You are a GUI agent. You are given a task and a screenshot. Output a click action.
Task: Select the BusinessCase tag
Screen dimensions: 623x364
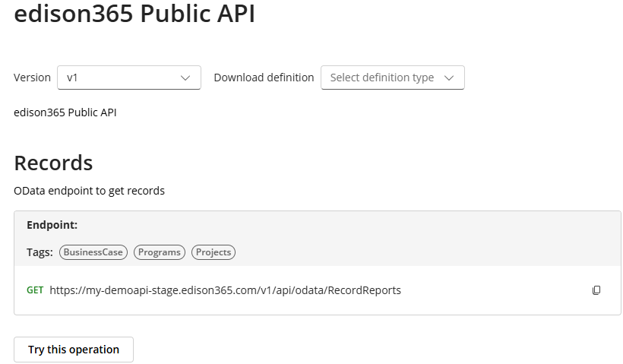[x=93, y=252]
